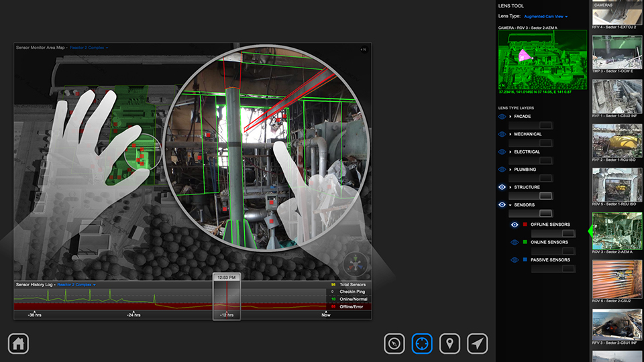Click the 12:53 PM timeline scrubber handle
This screenshot has height=362, width=644.
(227, 297)
